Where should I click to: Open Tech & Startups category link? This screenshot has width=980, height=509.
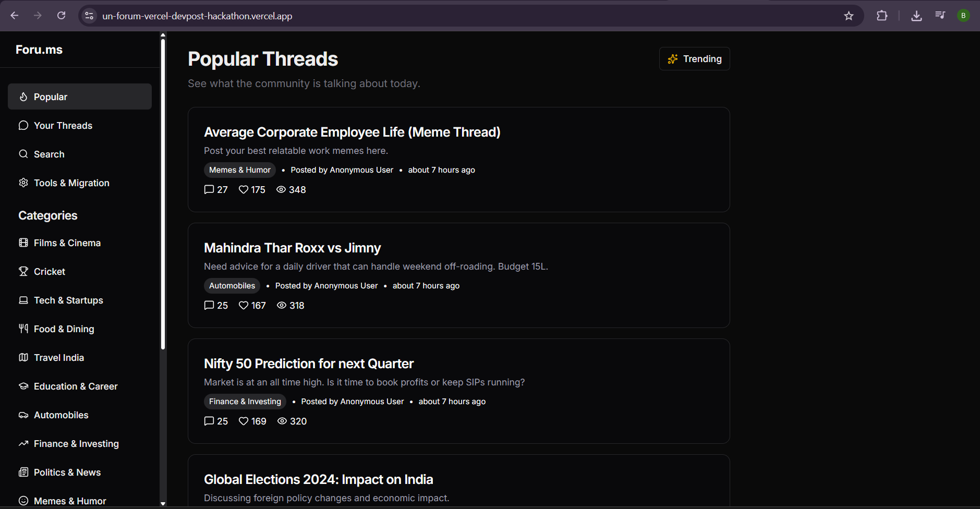[x=80, y=300]
